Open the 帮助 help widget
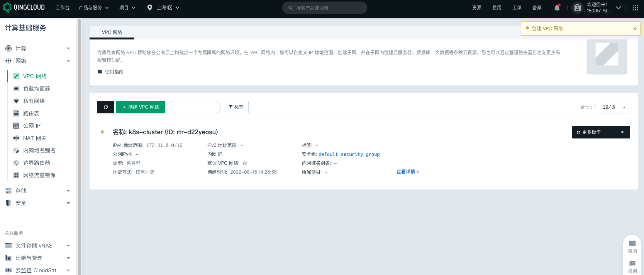 coord(632,246)
